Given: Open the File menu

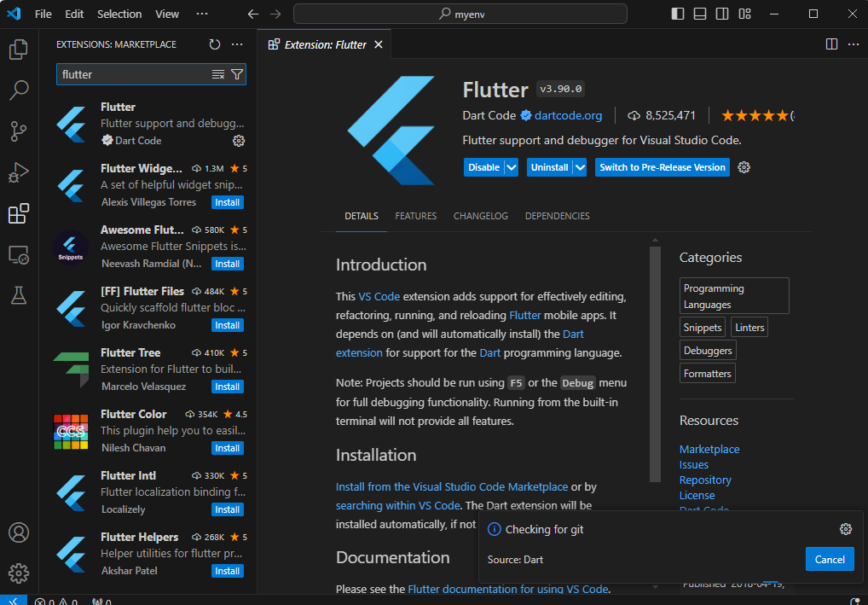Looking at the screenshot, I should [x=43, y=14].
